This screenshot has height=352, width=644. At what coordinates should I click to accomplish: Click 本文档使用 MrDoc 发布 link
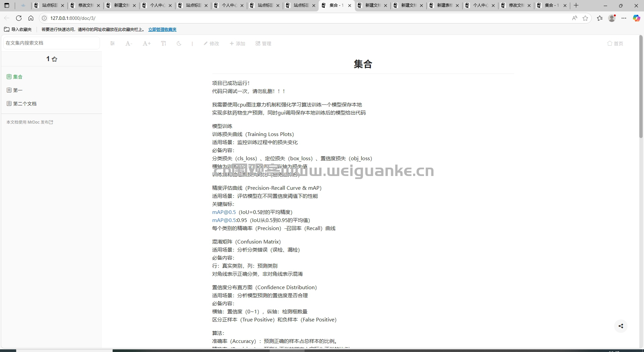pos(30,122)
